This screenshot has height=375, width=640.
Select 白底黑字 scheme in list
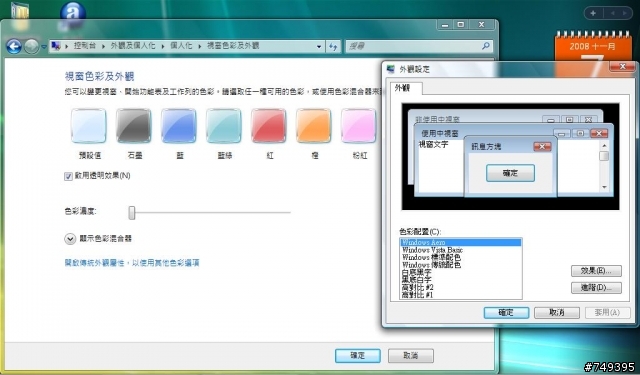[x=460, y=272]
